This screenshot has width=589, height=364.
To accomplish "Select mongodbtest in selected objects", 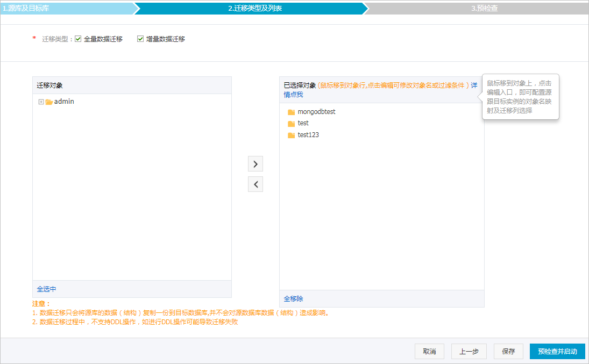I will 317,112.
